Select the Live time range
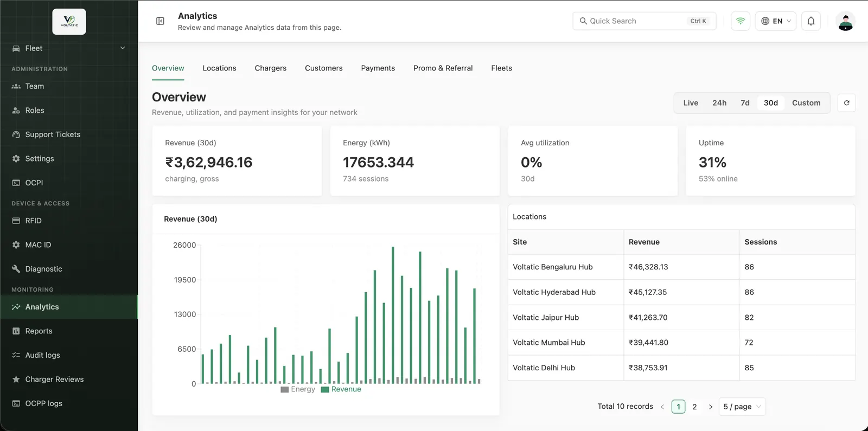The width and height of the screenshot is (868, 431). [691, 103]
